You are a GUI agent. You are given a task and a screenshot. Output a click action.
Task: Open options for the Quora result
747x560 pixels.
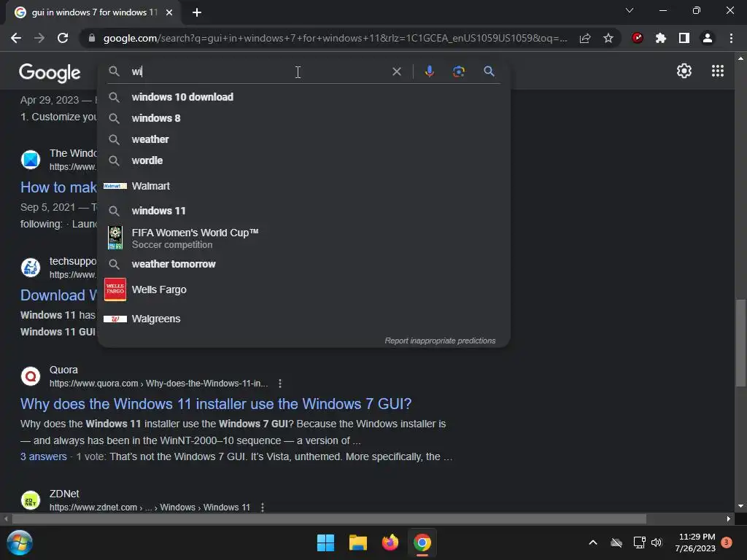coord(280,384)
